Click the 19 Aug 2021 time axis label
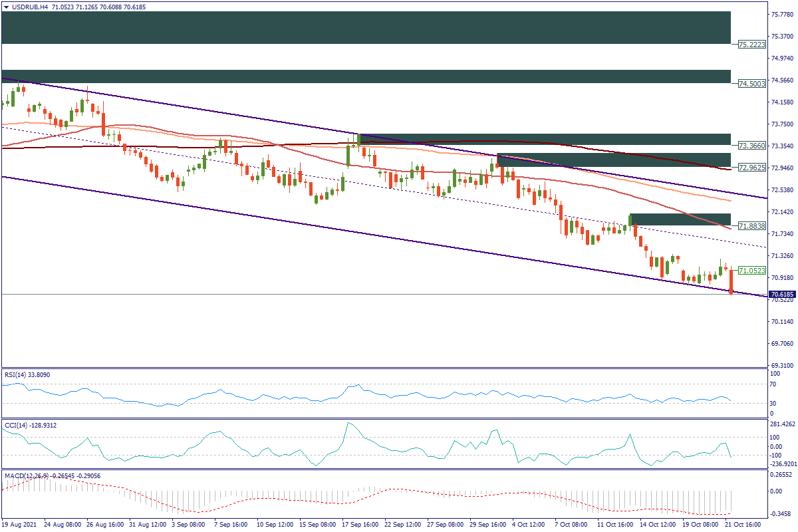This screenshot has height=532, width=798. 20,524
